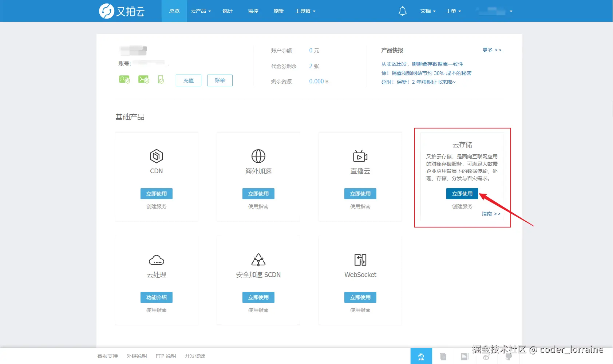Open news about saving 30% video site cost
Image resolution: width=613 pixels, height=364 pixels.
(x=426, y=73)
